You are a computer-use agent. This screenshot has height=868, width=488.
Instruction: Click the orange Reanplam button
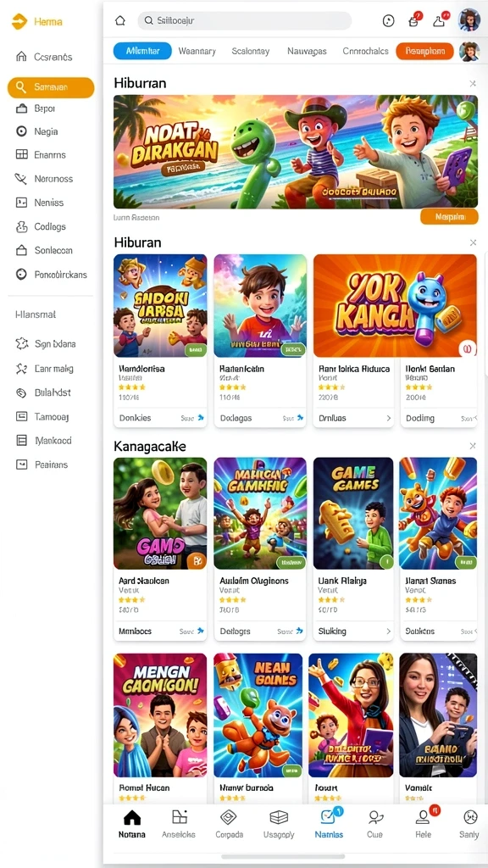[425, 51]
